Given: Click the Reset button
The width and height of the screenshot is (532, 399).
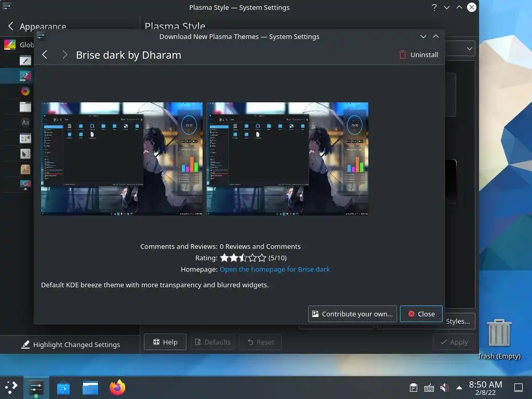Looking at the screenshot, I should coord(261,342).
